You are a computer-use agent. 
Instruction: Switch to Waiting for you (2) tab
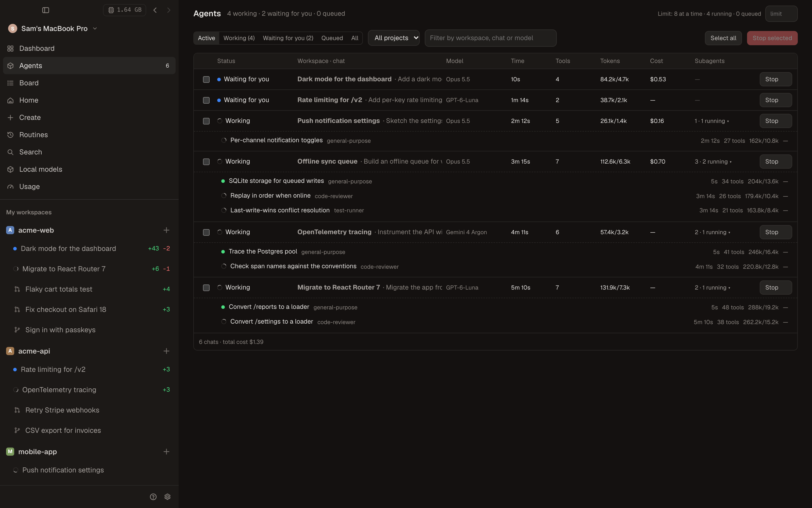tap(288, 38)
